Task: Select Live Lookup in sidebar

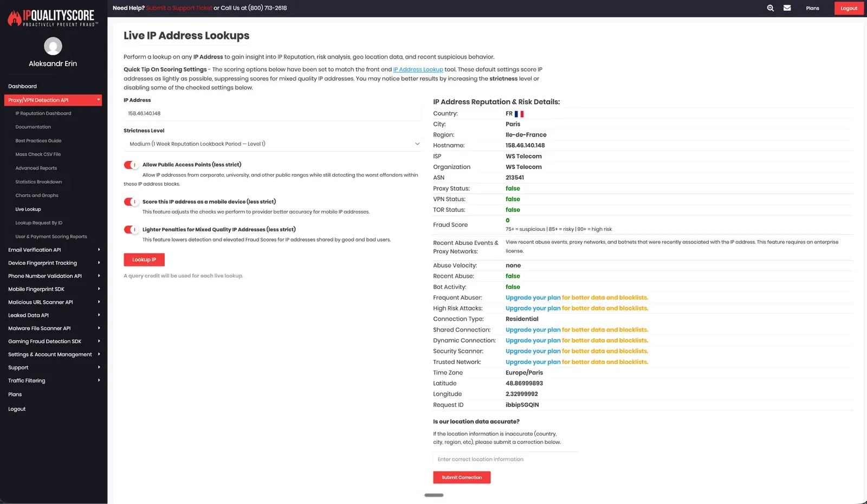Action: (x=28, y=209)
